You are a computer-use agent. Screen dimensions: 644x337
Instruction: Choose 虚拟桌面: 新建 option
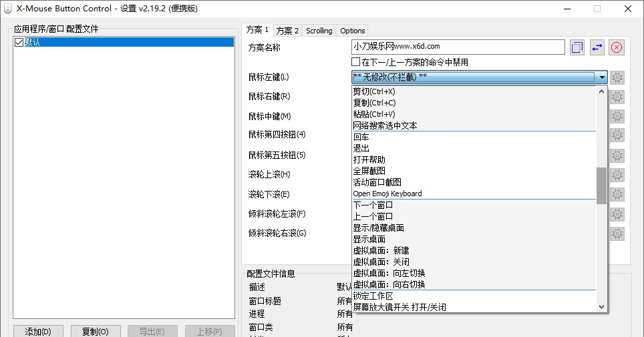pyautogui.click(x=474, y=250)
